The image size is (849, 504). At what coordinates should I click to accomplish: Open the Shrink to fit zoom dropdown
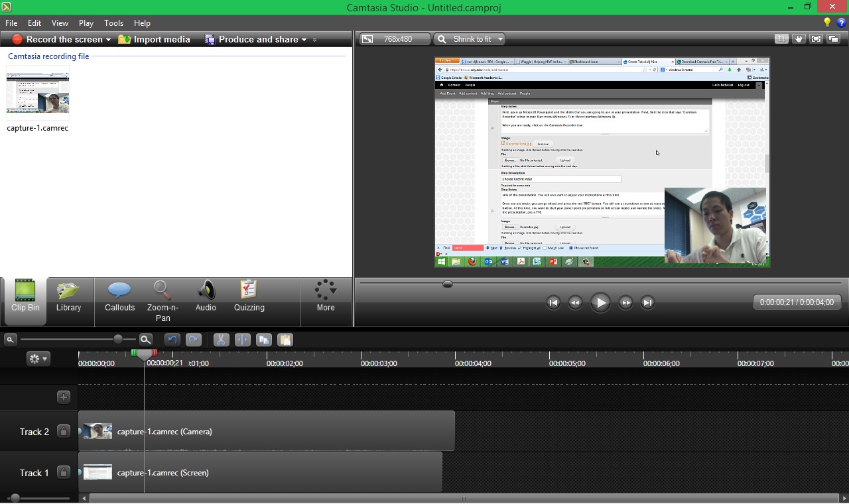pyautogui.click(x=470, y=39)
